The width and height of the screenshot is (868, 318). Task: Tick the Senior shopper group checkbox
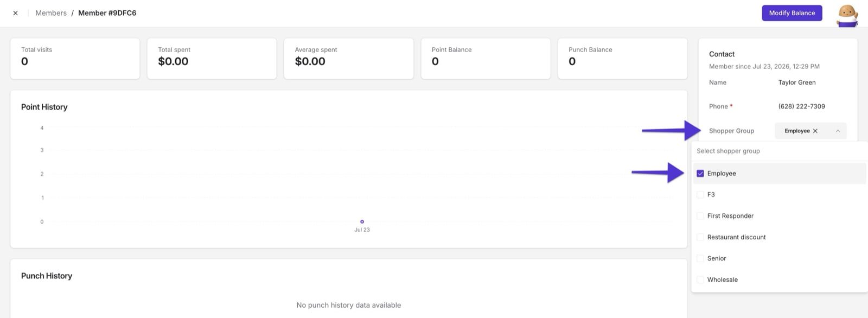pos(700,258)
